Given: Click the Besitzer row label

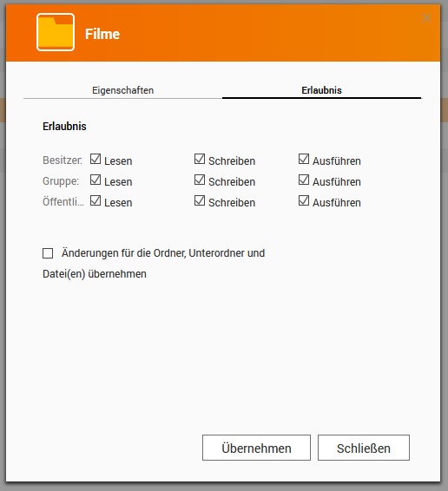Looking at the screenshot, I should click(x=63, y=160).
